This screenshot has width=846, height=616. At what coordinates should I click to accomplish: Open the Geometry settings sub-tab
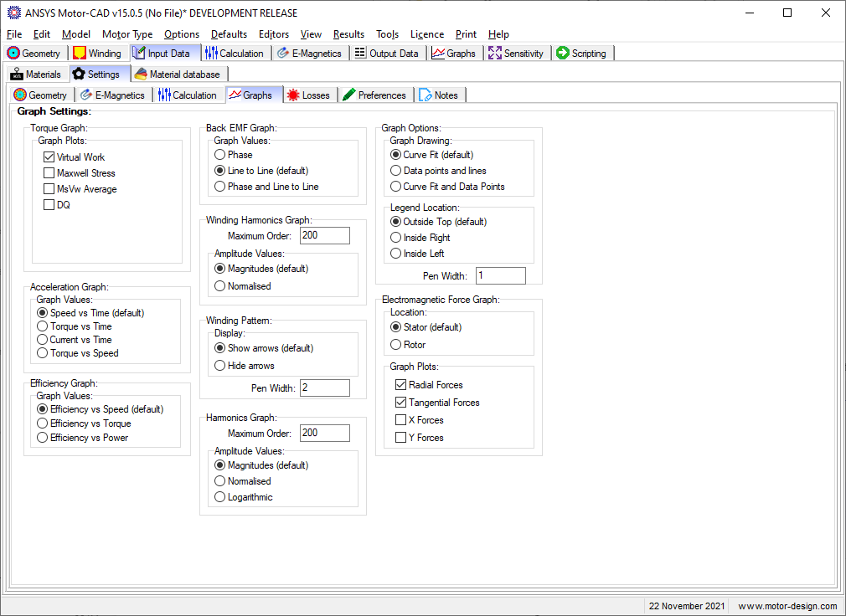coord(40,95)
